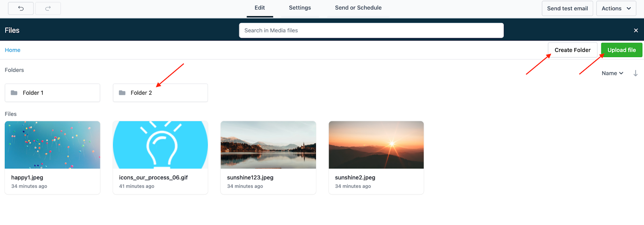Click the undo arrow icon
Screen dimensions: 644x225
pos(21,8)
